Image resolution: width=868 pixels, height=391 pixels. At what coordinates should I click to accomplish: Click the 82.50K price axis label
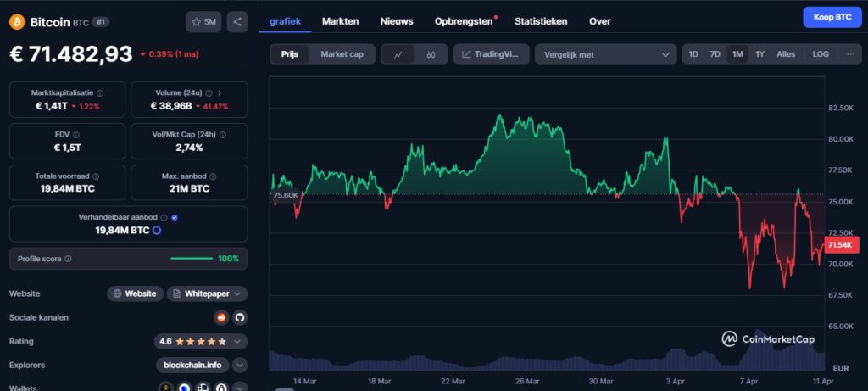(840, 107)
